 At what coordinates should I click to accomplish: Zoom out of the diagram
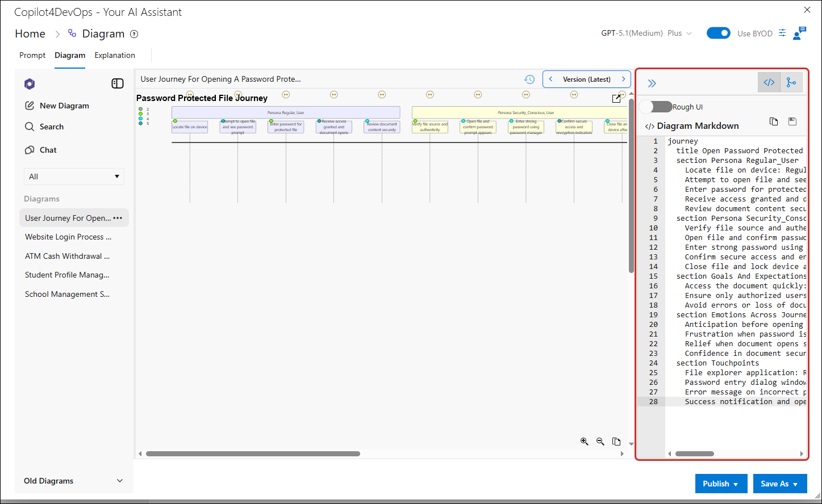point(600,442)
